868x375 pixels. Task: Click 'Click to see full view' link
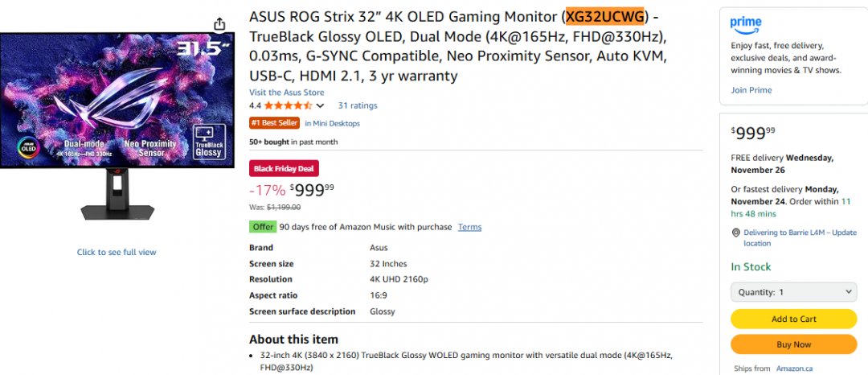point(117,252)
